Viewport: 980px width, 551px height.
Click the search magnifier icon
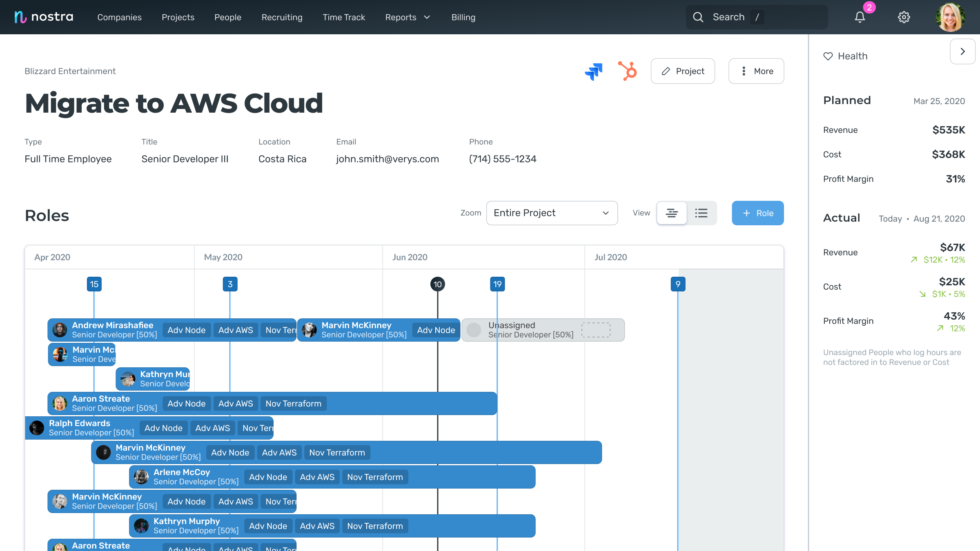[698, 17]
